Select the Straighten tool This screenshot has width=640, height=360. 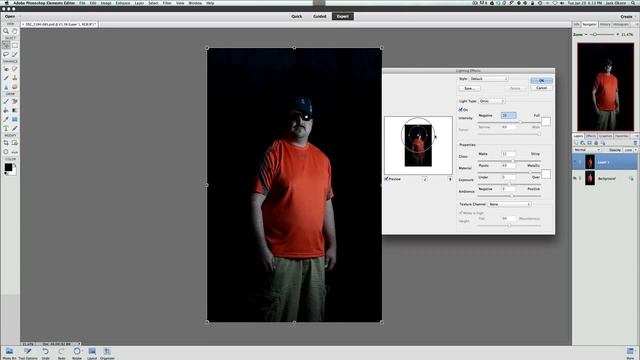(x=15, y=152)
